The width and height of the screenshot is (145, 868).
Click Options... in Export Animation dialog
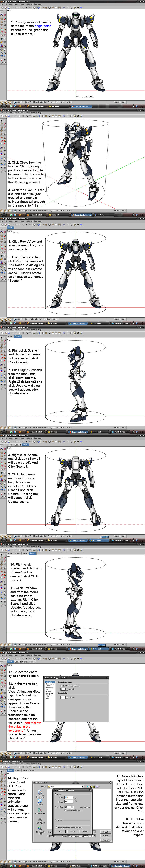tap(105, 840)
